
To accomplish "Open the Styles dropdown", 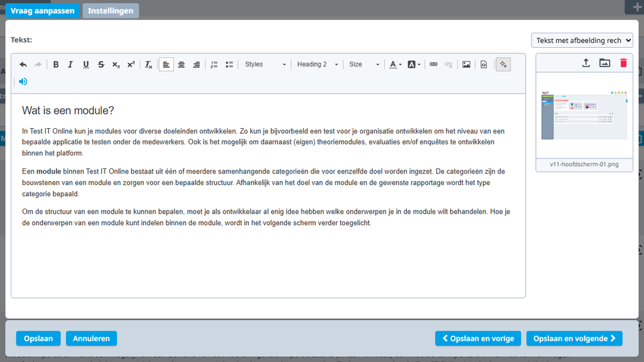I will pyautogui.click(x=265, y=65).
